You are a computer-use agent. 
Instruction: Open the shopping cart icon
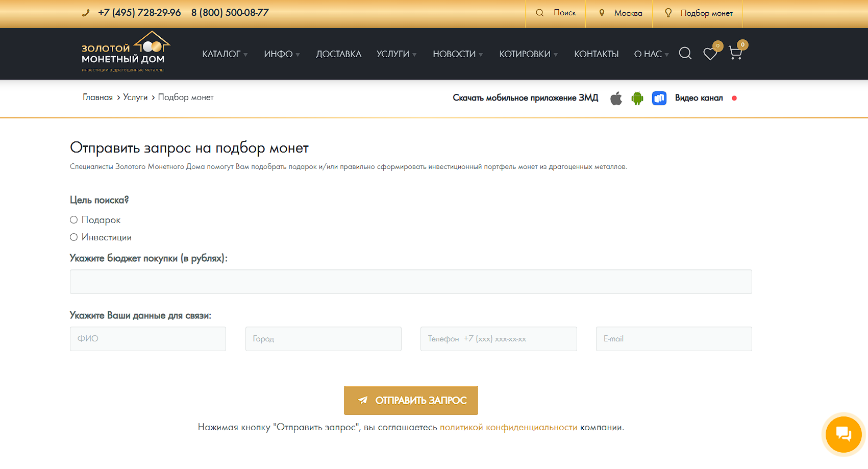(x=735, y=53)
